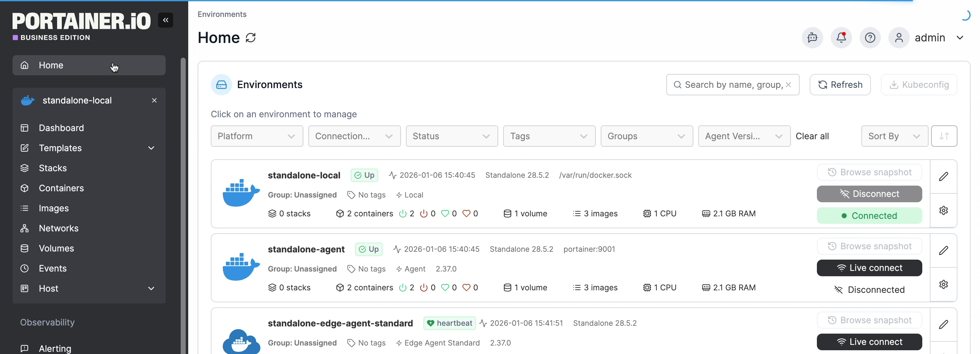Open the help question mark icon
980x354 pixels.
tap(870, 38)
